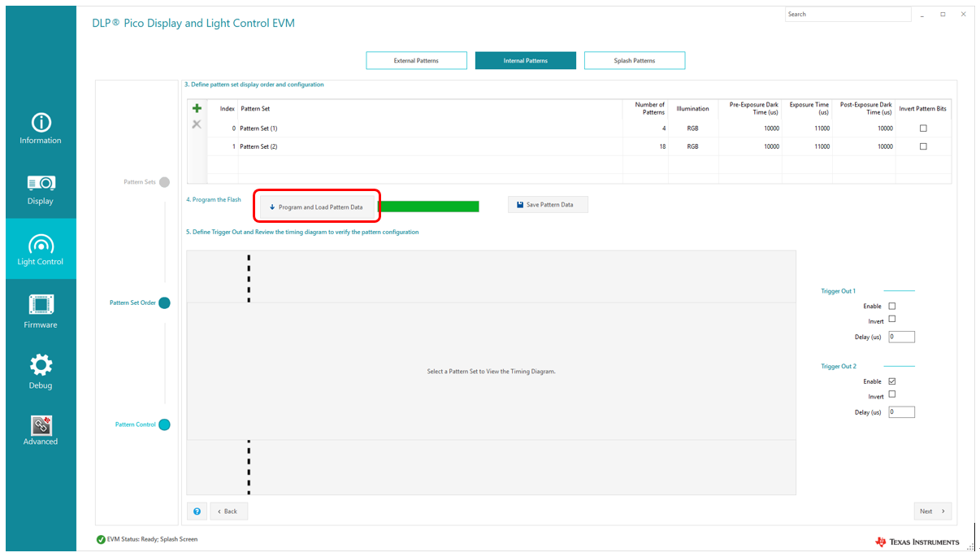Jump to the Pattern Set Order step circle
The width and height of the screenshot is (980, 557).
point(164,302)
